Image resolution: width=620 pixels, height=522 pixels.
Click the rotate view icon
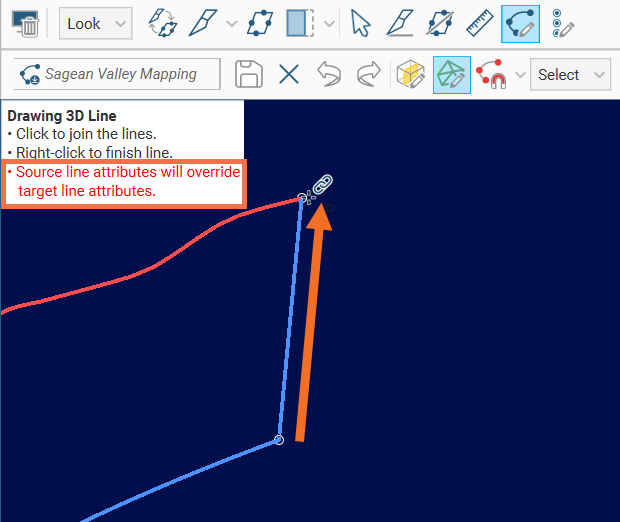pyautogui.click(x=162, y=23)
